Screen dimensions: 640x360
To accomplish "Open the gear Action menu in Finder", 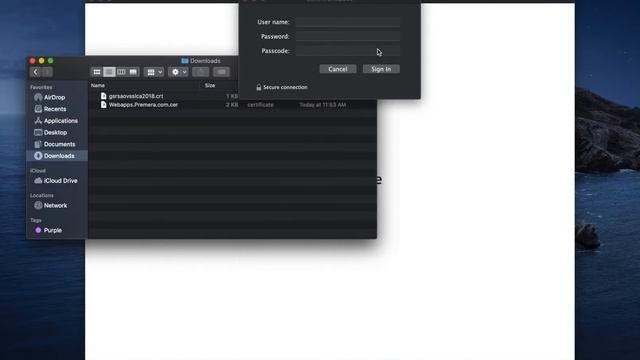I will pos(178,72).
